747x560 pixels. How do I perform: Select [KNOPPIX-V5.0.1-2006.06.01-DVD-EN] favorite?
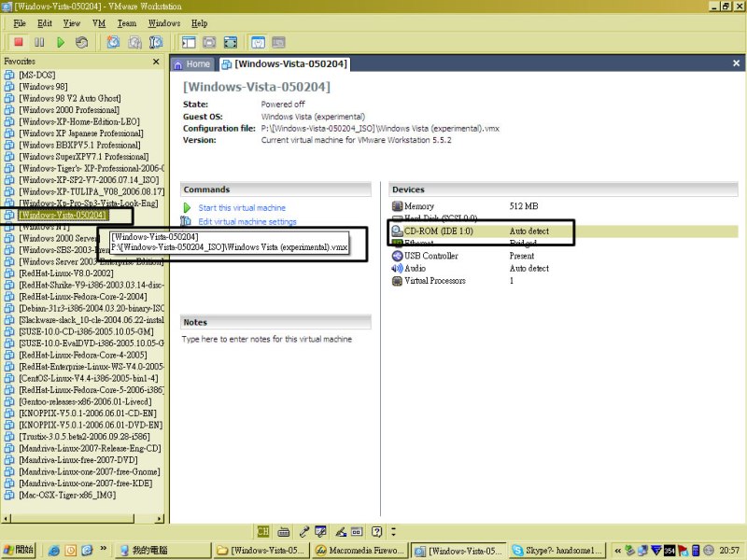pyautogui.click(x=91, y=425)
